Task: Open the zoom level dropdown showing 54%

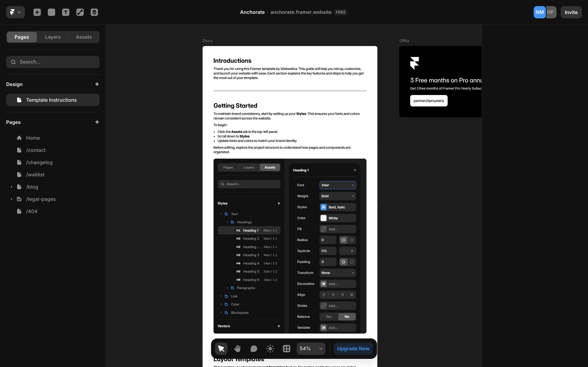Action: [x=311, y=348]
